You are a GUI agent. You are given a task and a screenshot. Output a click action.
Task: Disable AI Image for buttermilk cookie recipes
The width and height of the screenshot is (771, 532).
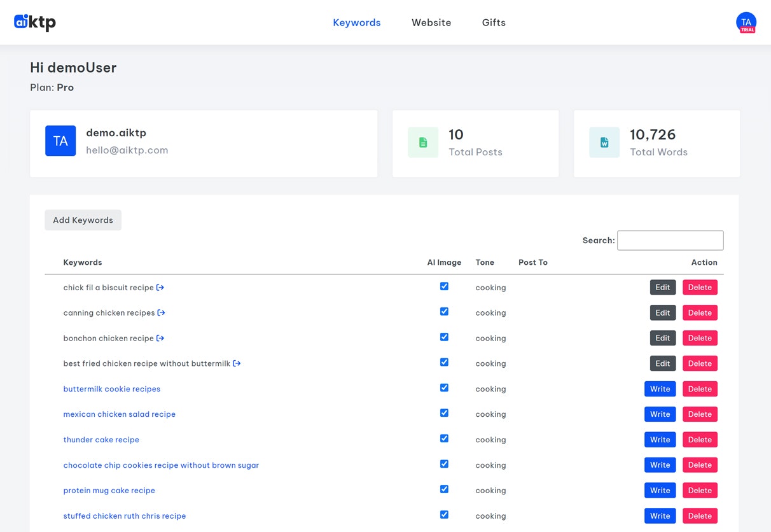coord(444,388)
